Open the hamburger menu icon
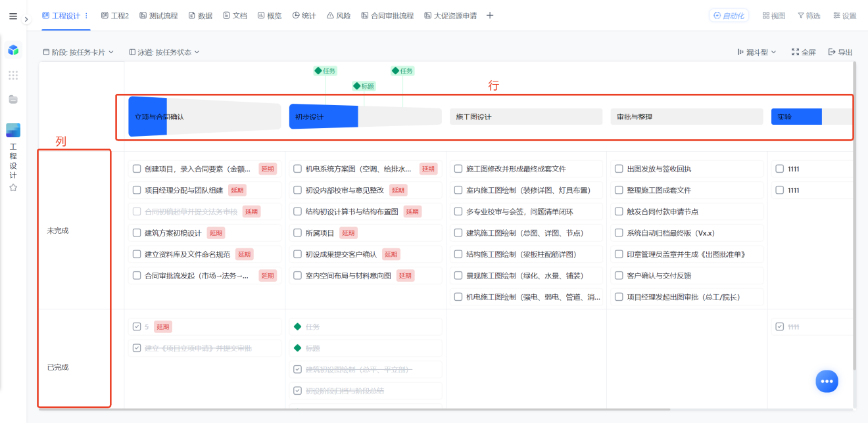 point(13,16)
